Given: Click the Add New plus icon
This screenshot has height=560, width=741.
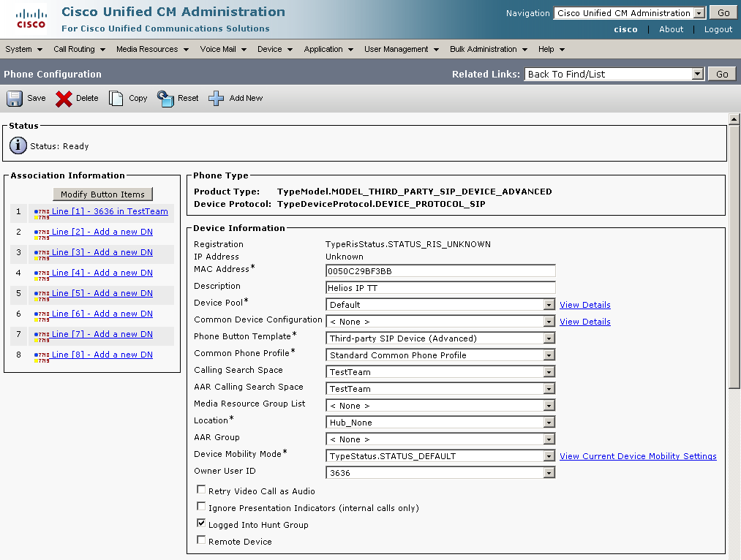Looking at the screenshot, I should 217,98.
